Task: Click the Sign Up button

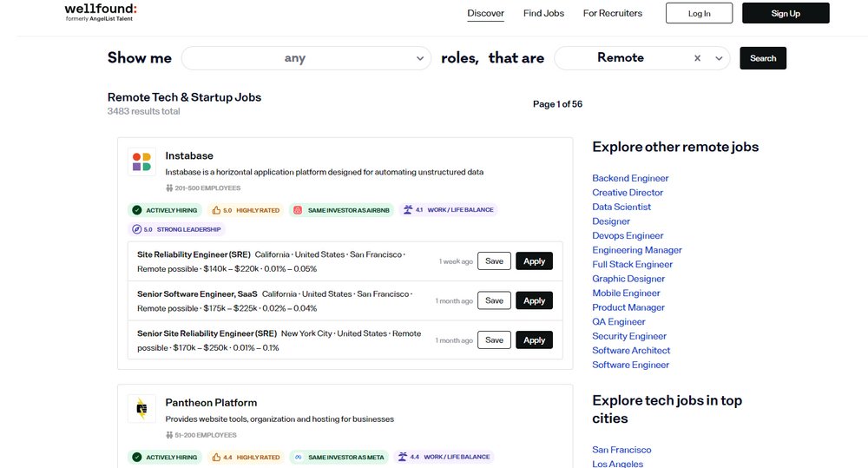Action: [x=786, y=13]
